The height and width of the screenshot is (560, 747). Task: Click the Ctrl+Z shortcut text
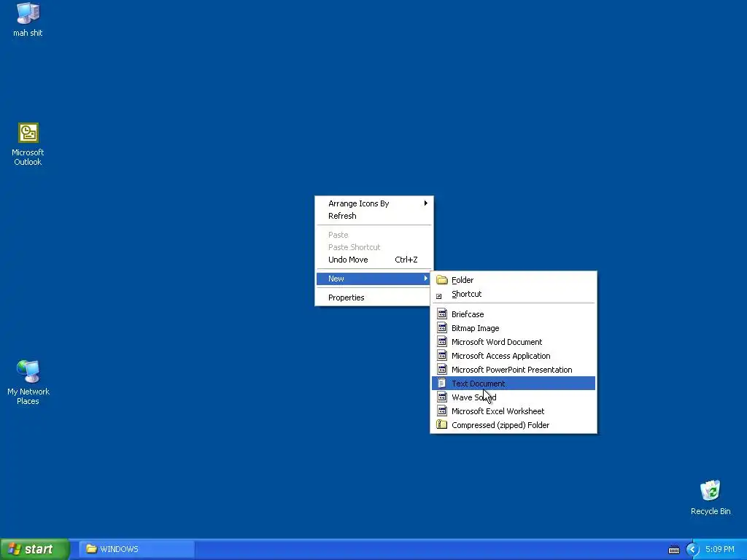tap(406, 260)
